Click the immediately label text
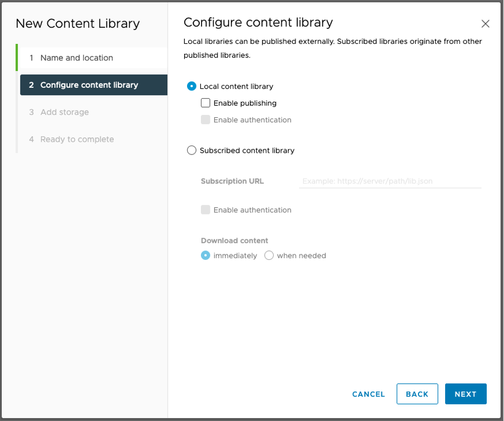 click(x=235, y=255)
